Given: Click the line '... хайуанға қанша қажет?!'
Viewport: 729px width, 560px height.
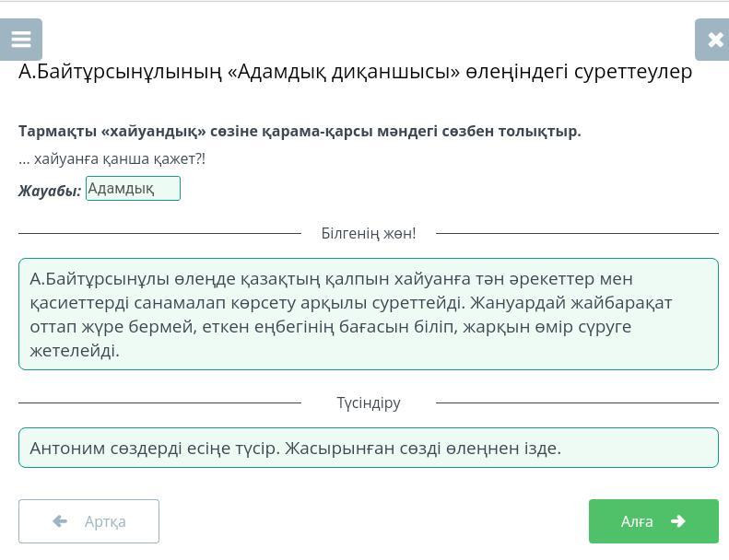Looking at the screenshot, I should tap(112, 159).
